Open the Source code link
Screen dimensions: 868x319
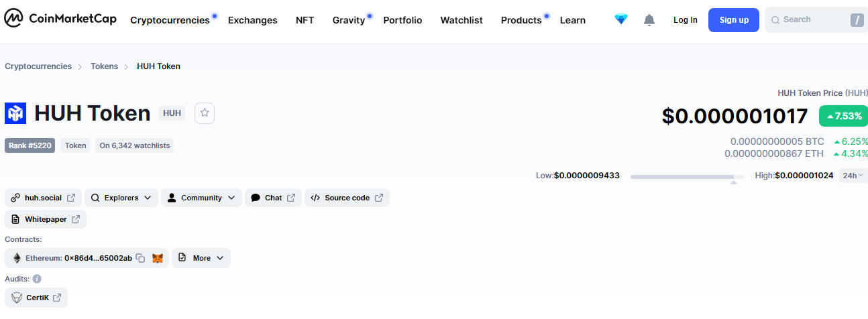coord(347,198)
